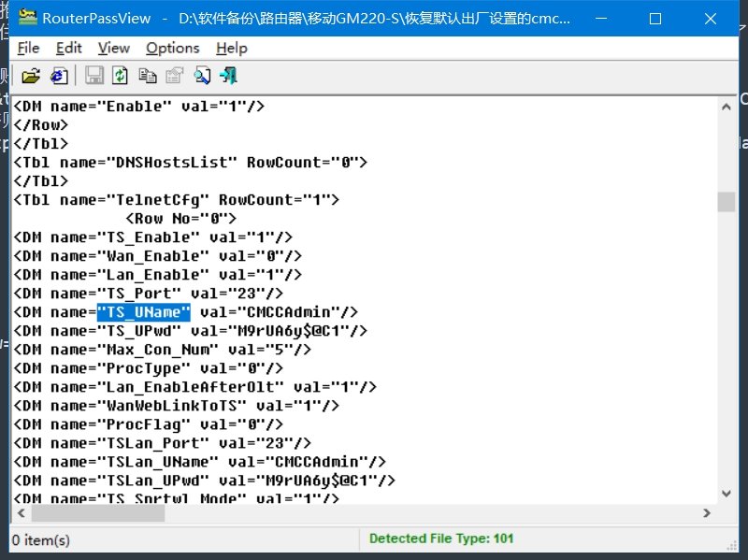Click the Find magnifier toolbar icon

pyautogui.click(x=202, y=76)
